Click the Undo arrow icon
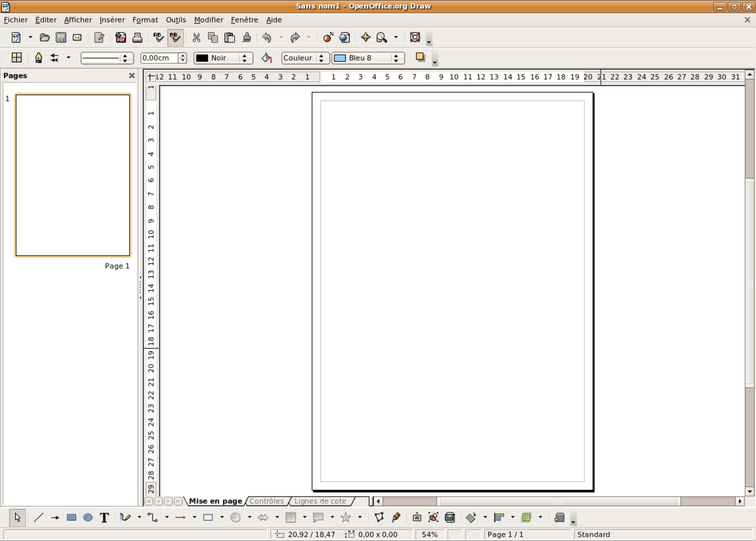This screenshot has width=756, height=541. click(x=267, y=37)
